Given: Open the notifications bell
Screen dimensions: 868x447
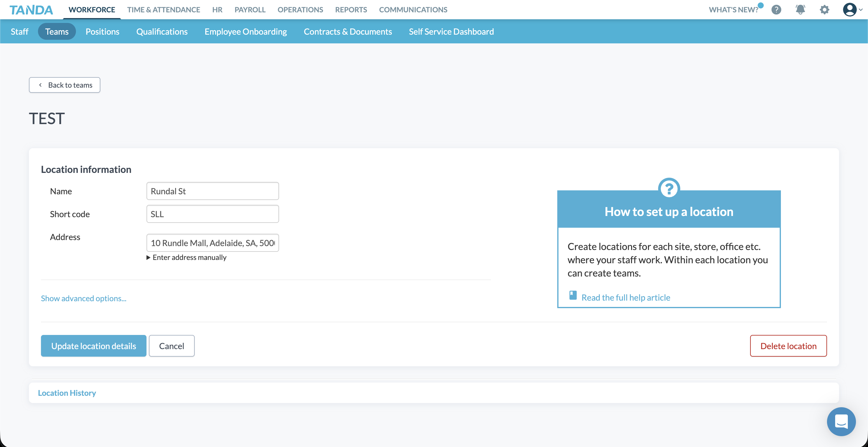Looking at the screenshot, I should [800, 10].
